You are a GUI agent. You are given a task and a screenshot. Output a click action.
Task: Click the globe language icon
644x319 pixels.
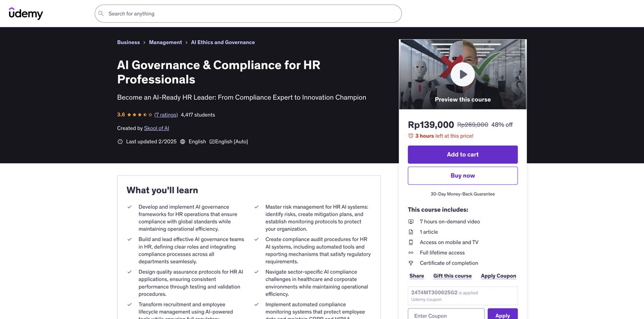(183, 142)
